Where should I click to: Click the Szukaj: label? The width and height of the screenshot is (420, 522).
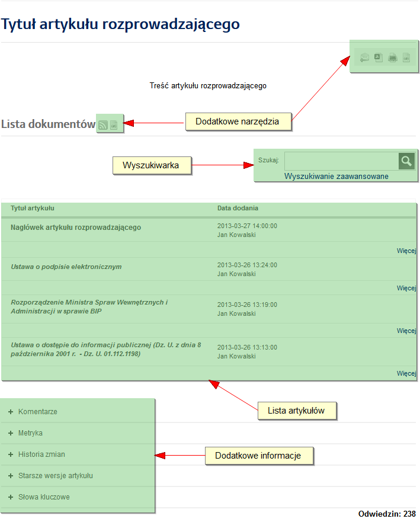click(x=268, y=160)
